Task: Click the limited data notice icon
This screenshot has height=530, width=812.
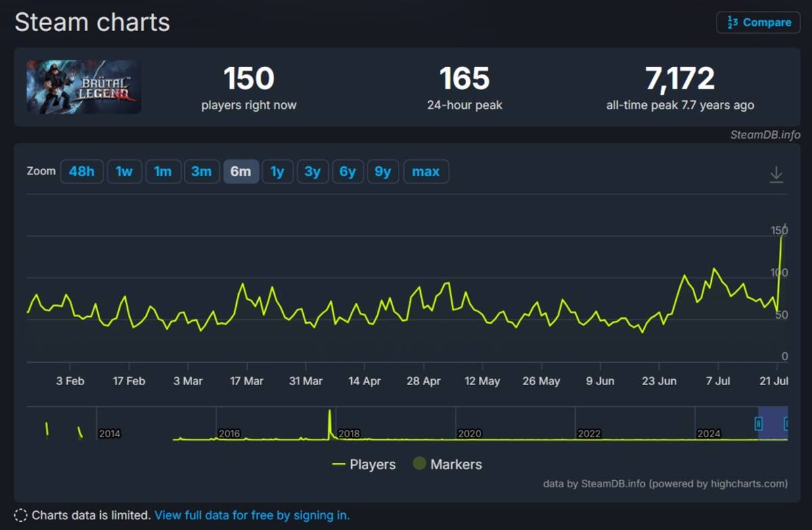Action: click(20, 515)
